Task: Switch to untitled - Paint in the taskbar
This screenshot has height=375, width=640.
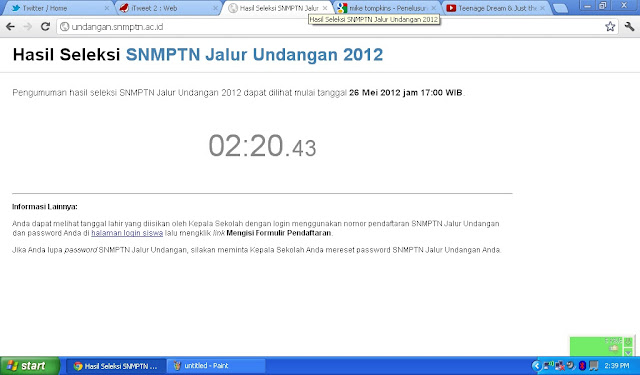Action: (x=216, y=366)
